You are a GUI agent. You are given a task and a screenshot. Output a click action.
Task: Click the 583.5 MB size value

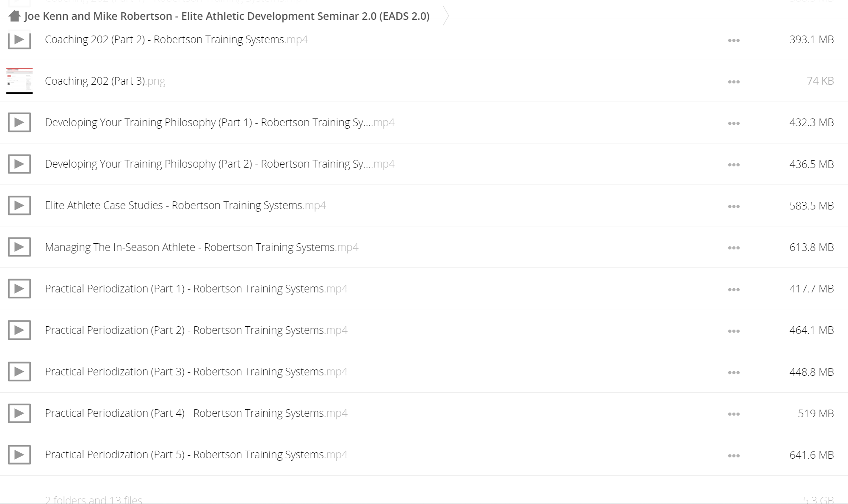tap(812, 206)
